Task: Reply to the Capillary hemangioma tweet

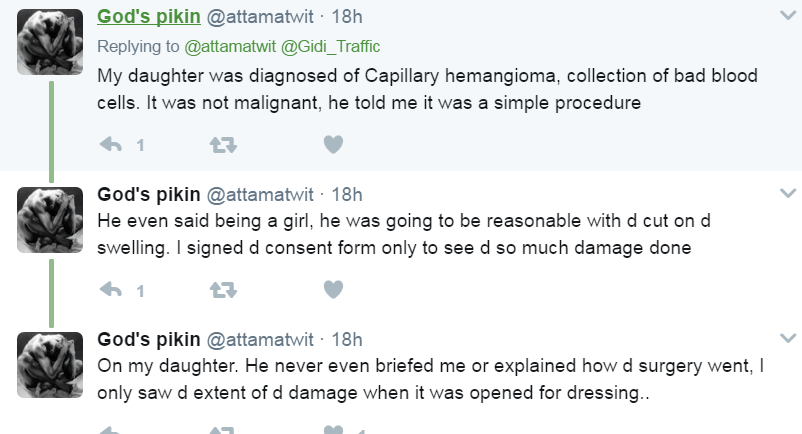Action: (x=110, y=145)
